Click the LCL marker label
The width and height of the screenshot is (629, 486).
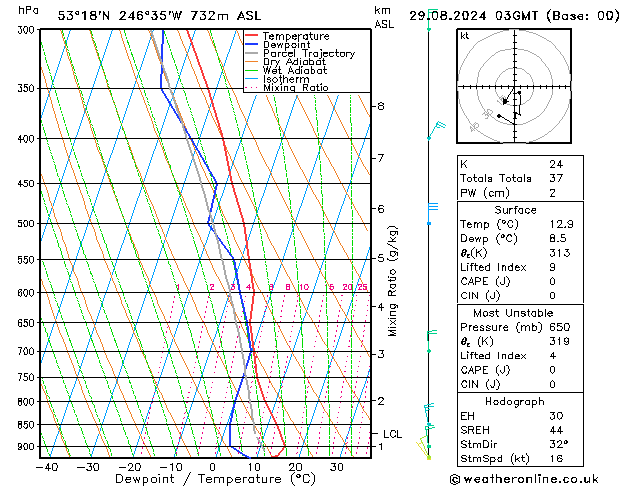pyautogui.click(x=392, y=434)
